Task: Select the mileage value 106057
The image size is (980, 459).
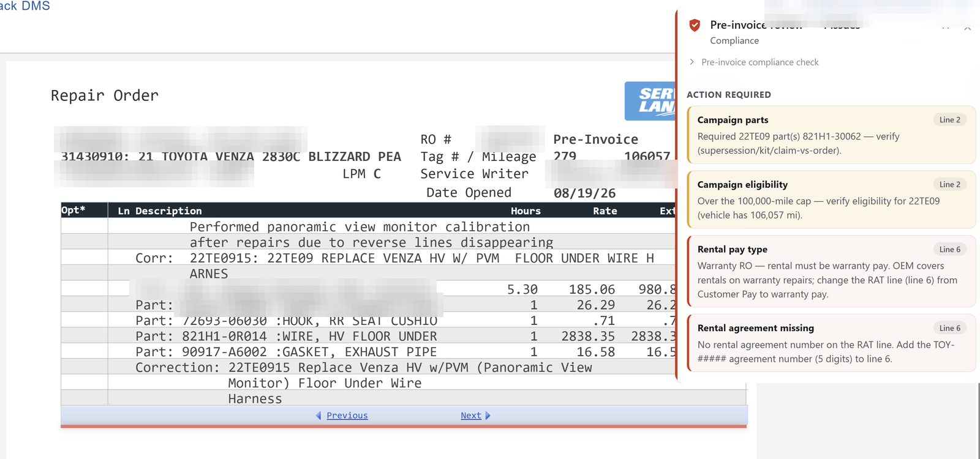Action: tap(647, 157)
